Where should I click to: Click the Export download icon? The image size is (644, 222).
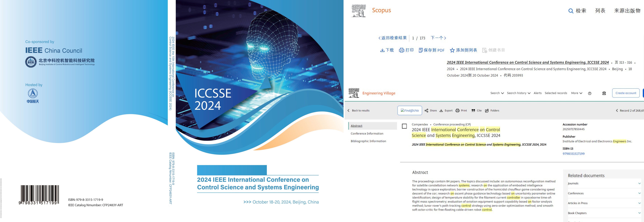pos(441,111)
